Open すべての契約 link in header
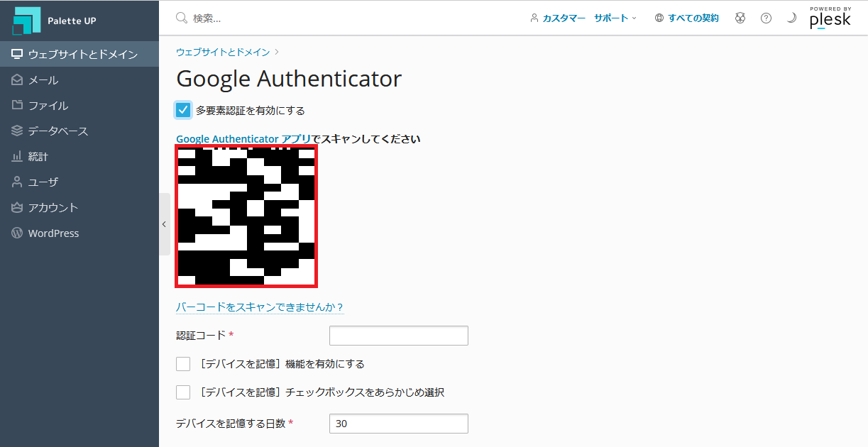The image size is (868, 447). click(693, 18)
